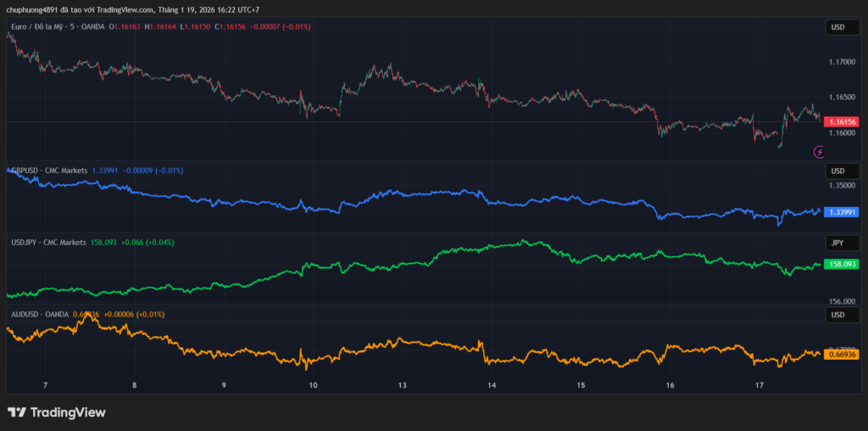
Task: Open the USD currency selector of the GBPUSD pane
Action: coord(837,171)
